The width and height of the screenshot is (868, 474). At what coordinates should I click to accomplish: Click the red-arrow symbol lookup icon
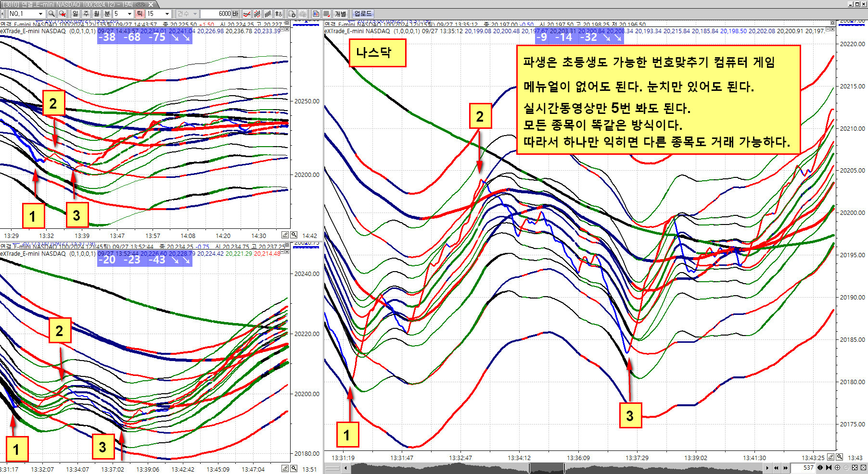coord(62,13)
